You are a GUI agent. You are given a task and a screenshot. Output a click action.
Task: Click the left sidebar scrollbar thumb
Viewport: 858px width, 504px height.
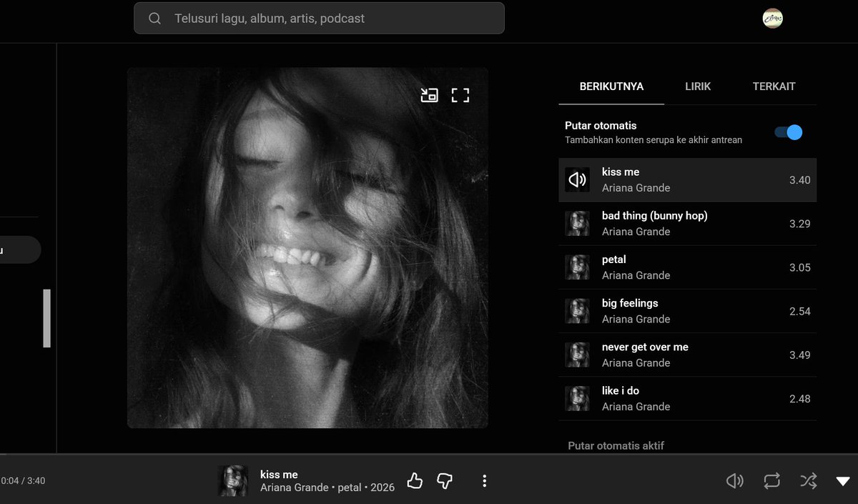(46, 318)
